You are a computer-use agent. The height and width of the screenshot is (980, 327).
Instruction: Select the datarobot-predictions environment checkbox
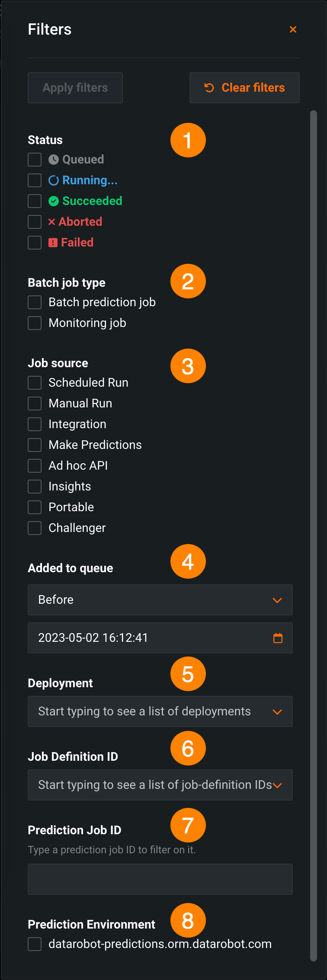pyautogui.click(x=35, y=944)
